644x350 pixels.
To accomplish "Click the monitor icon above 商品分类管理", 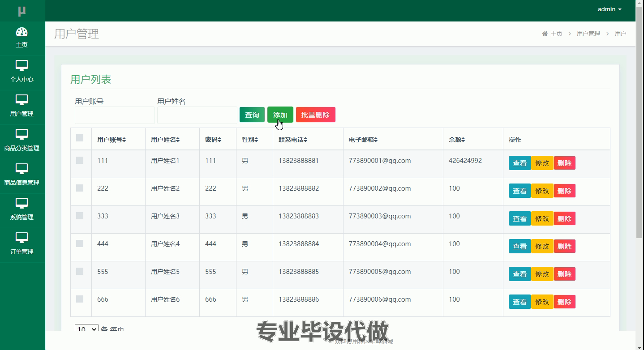I will (21, 134).
